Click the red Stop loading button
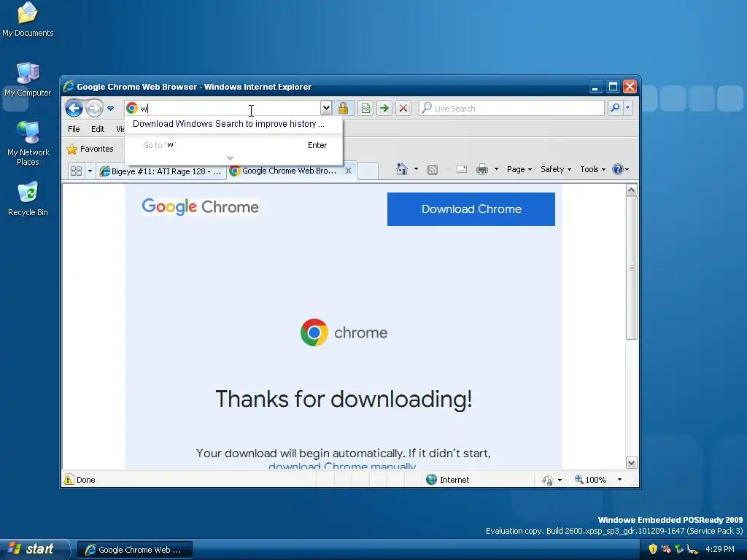The image size is (747, 560). coord(403,108)
